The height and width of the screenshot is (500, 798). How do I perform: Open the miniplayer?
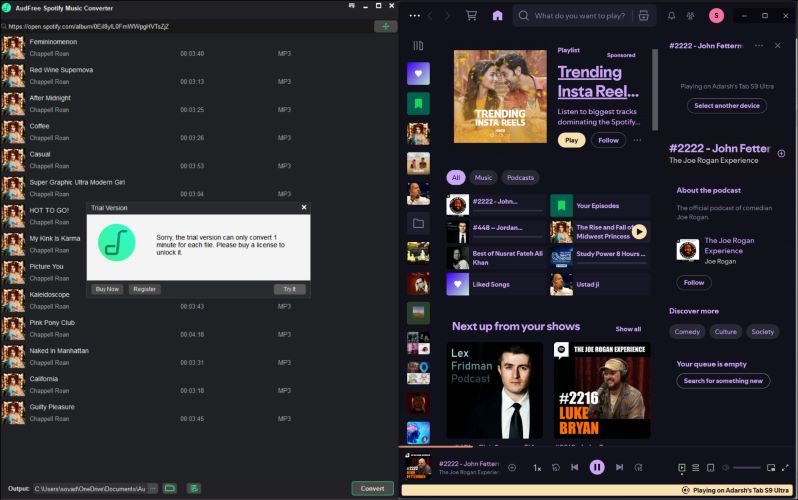[771, 467]
